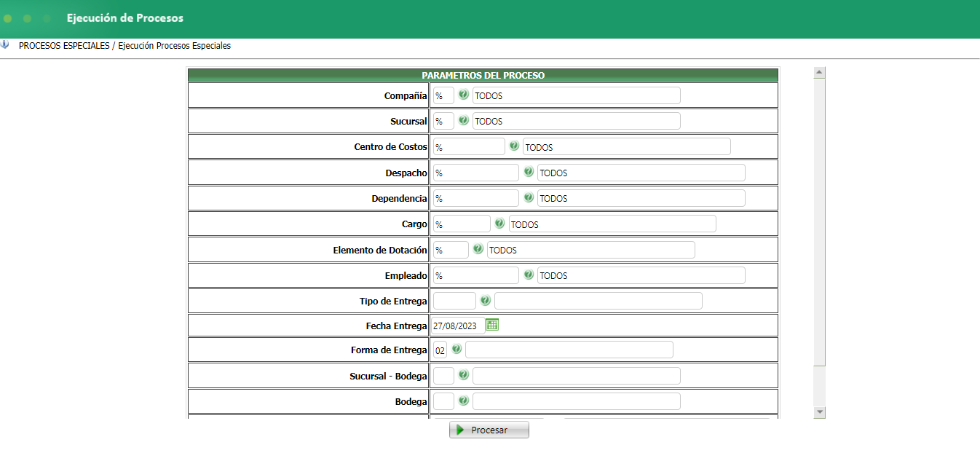
Task: Open the lookup icon for Bodega
Action: pyautogui.click(x=464, y=401)
